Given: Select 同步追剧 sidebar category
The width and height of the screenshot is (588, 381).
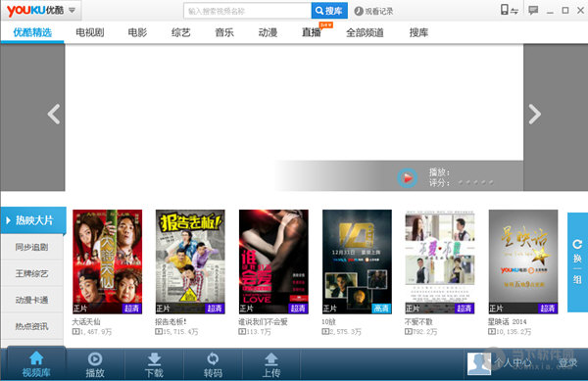Looking at the screenshot, I should point(32,247).
